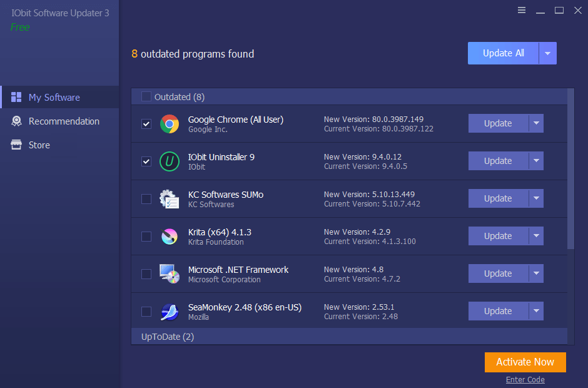Check the Microsoft .NET Framework checkbox
The width and height of the screenshot is (588, 388).
[x=146, y=274]
